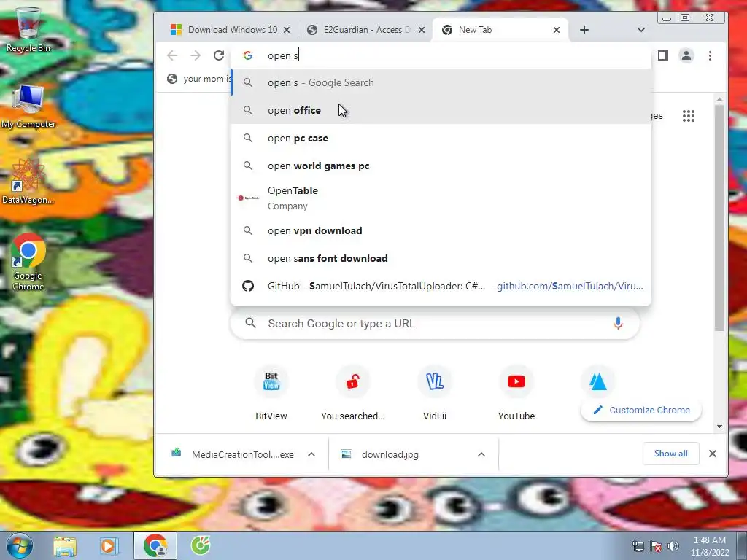Open the MediaCreationTool.exe download
The height and width of the screenshot is (560, 747).
(x=233, y=454)
